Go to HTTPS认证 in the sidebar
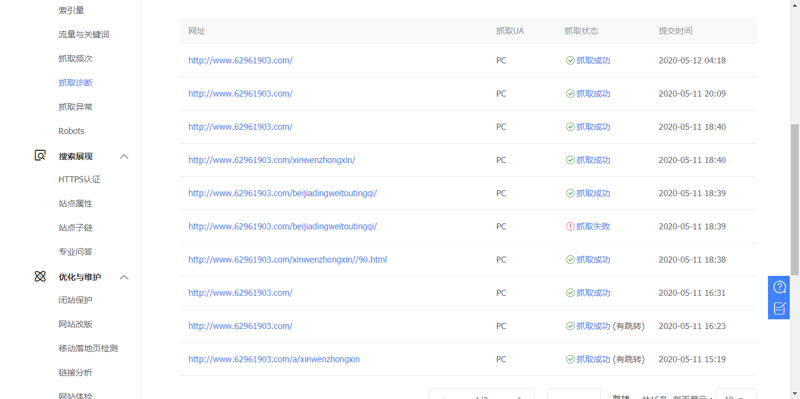This screenshot has width=800, height=399. 80,180
